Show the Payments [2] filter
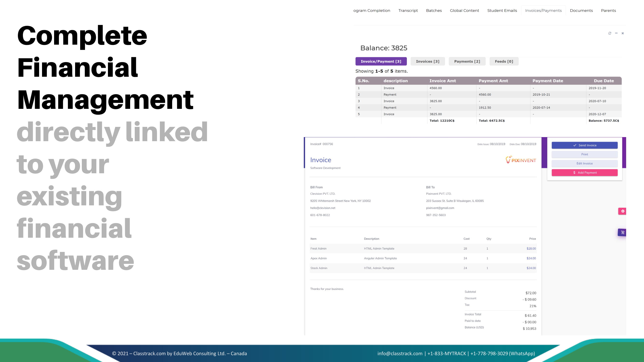This screenshot has width=644, height=362. 467,62
